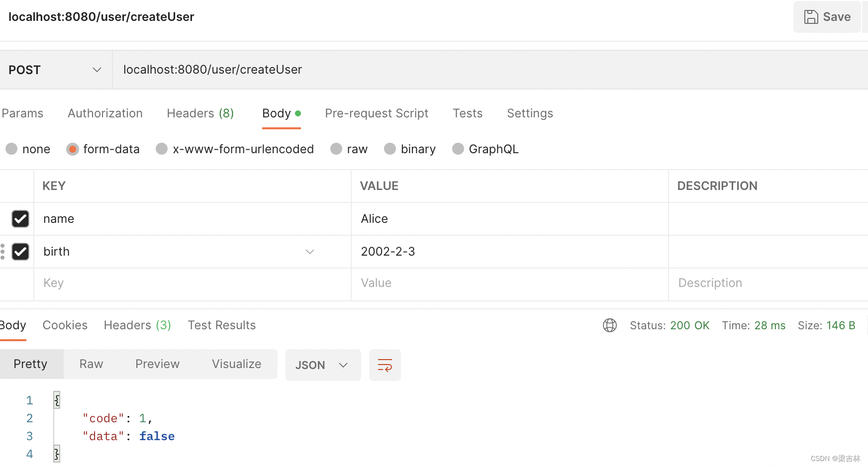
Task: Click the globe network icon
Action: coord(610,325)
